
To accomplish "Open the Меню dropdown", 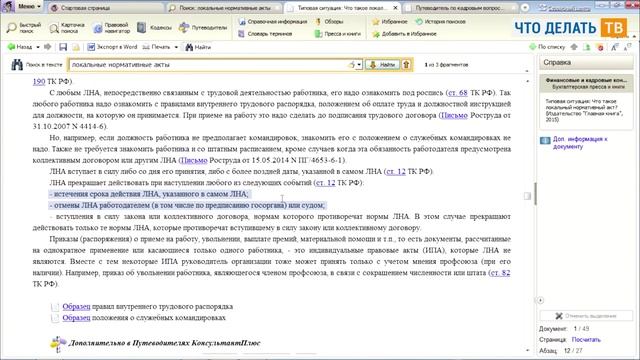I will point(29,7).
